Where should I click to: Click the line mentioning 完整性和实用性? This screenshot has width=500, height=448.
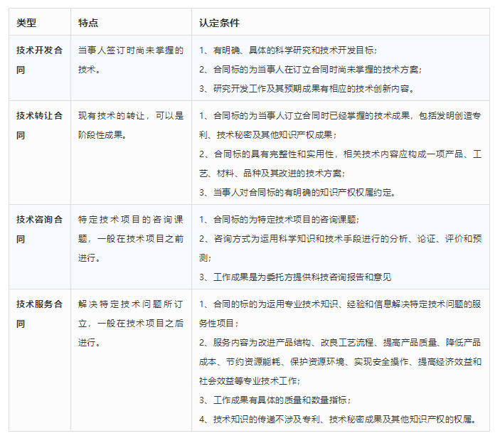(340, 154)
